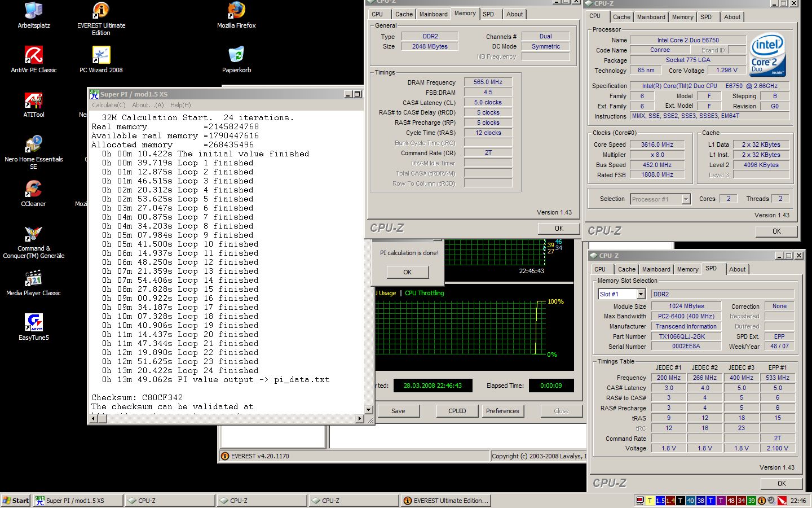Screen dimensions: 812x508
Task: Select Nero Home Essentials SE icon
Action: point(34,152)
